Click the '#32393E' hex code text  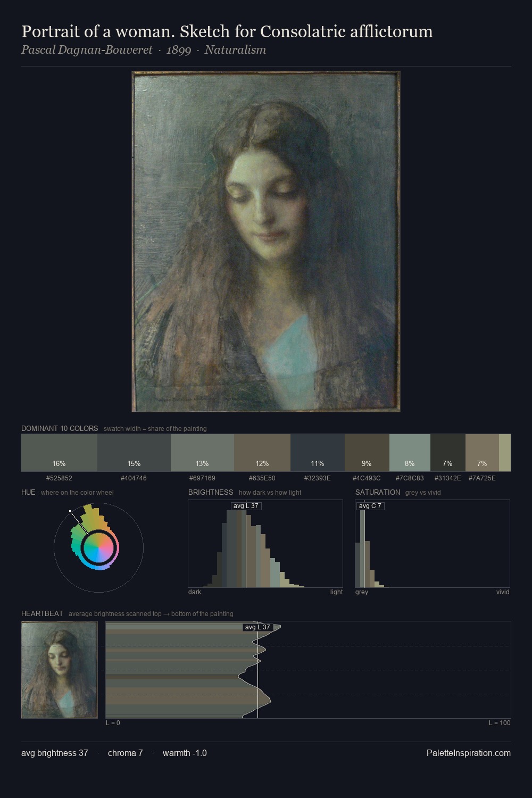tap(318, 478)
